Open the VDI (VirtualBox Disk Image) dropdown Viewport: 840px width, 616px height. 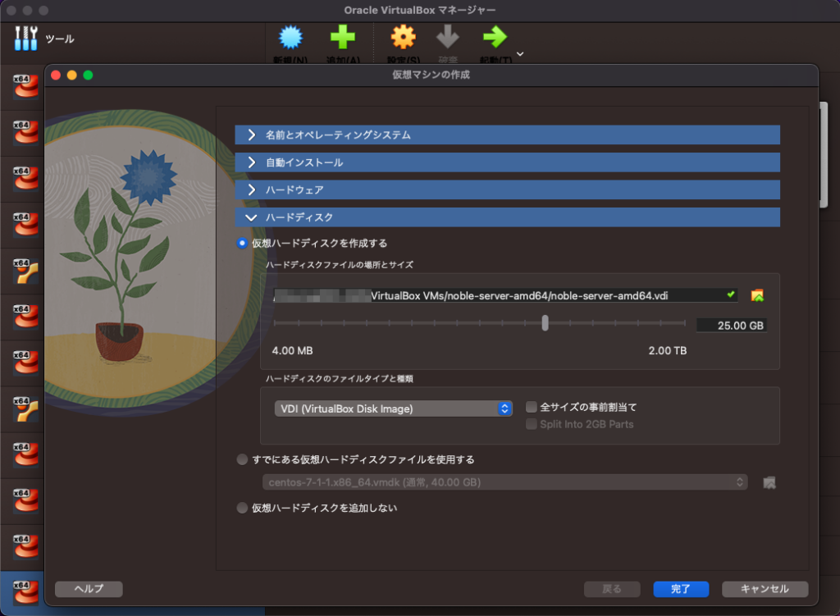(x=393, y=408)
